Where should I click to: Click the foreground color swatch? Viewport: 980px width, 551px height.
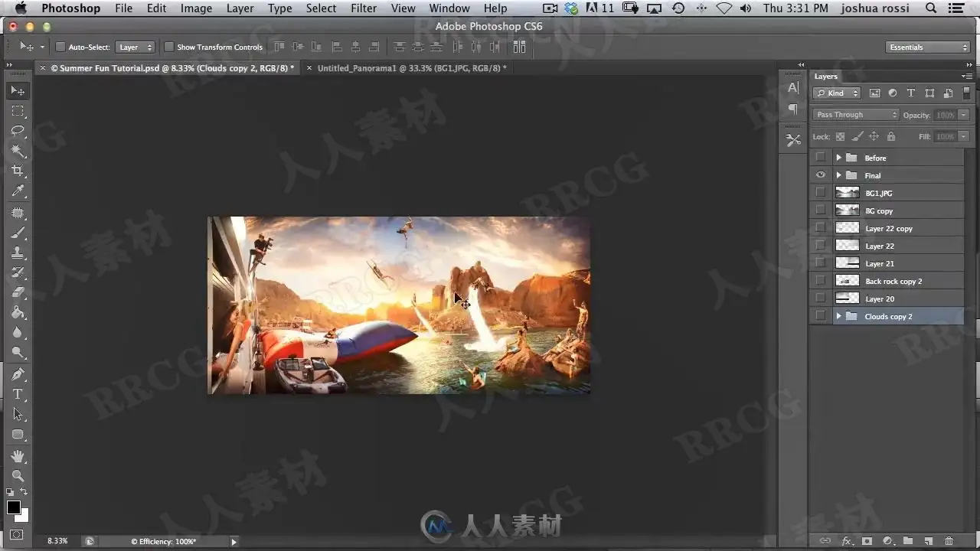(14, 507)
